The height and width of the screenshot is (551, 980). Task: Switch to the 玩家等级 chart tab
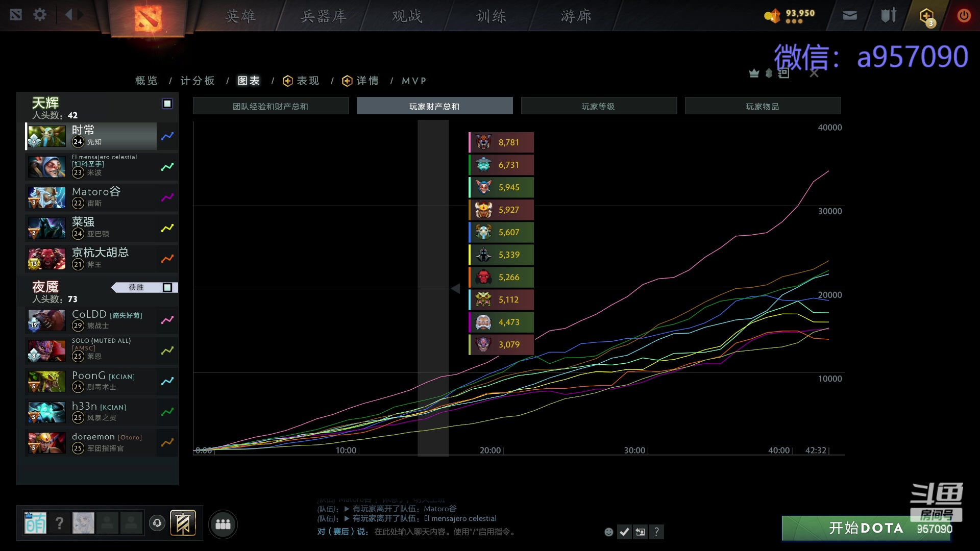pos(599,106)
